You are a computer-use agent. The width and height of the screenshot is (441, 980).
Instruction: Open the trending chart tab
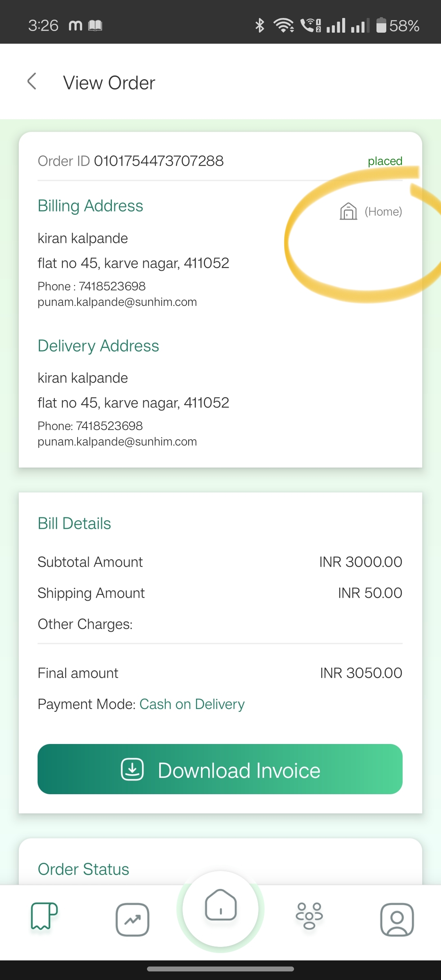[x=132, y=920]
